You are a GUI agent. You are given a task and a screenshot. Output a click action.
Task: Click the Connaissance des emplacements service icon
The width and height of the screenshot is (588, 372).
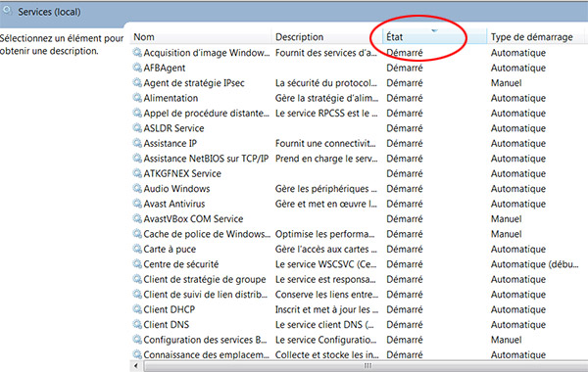137,354
